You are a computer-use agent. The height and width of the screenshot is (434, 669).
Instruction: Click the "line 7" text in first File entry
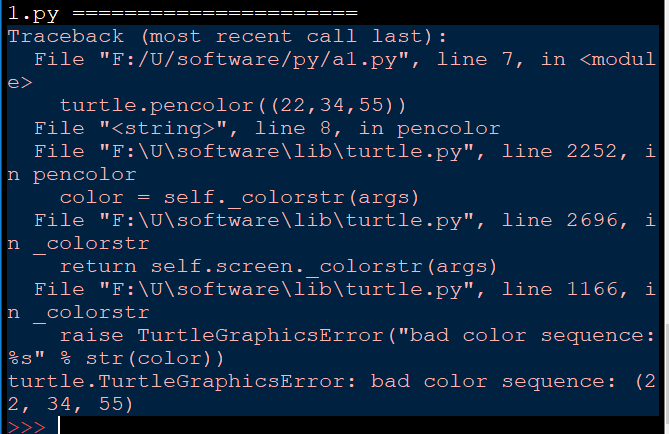[474, 59]
